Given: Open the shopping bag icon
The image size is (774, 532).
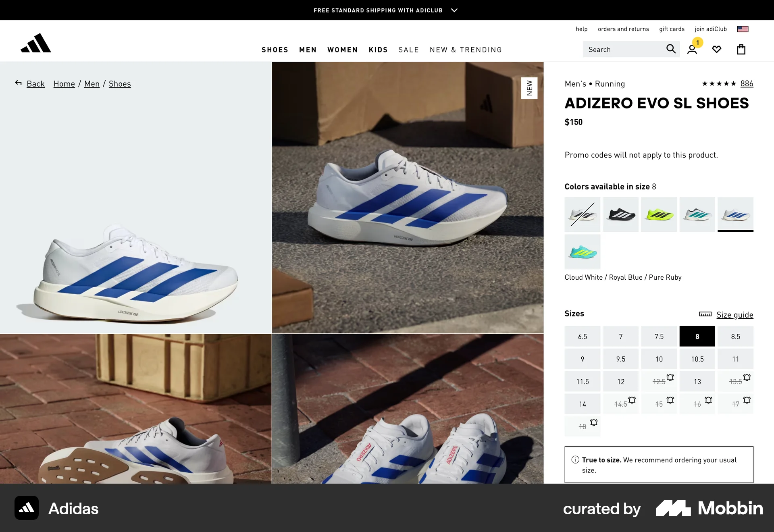Looking at the screenshot, I should click(741, 49).
